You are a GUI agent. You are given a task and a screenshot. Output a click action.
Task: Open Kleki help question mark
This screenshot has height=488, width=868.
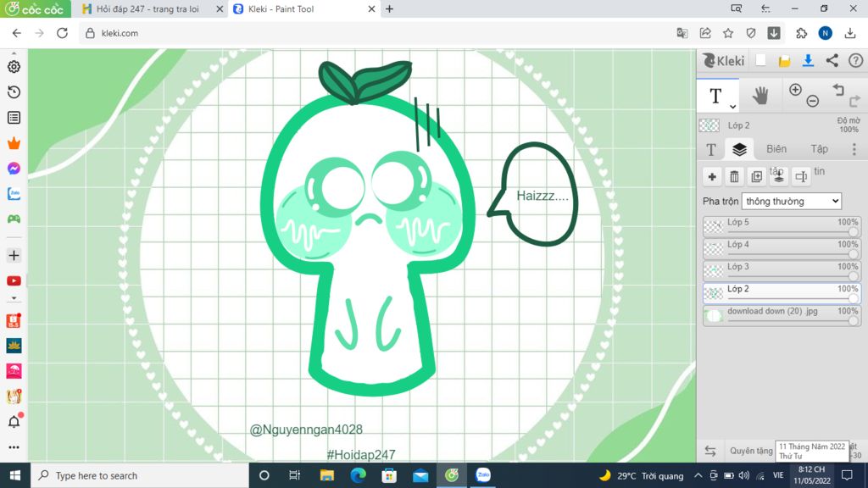(855, 61)
